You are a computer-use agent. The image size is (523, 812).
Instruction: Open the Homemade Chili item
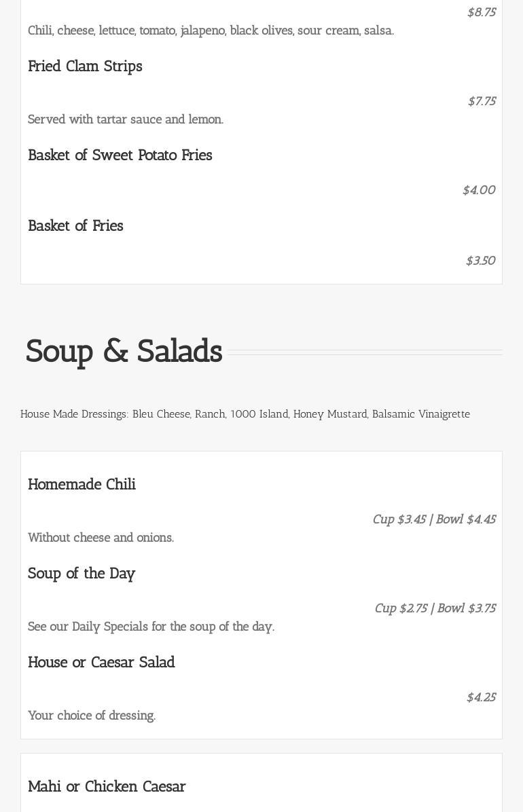tap(82, 485)
